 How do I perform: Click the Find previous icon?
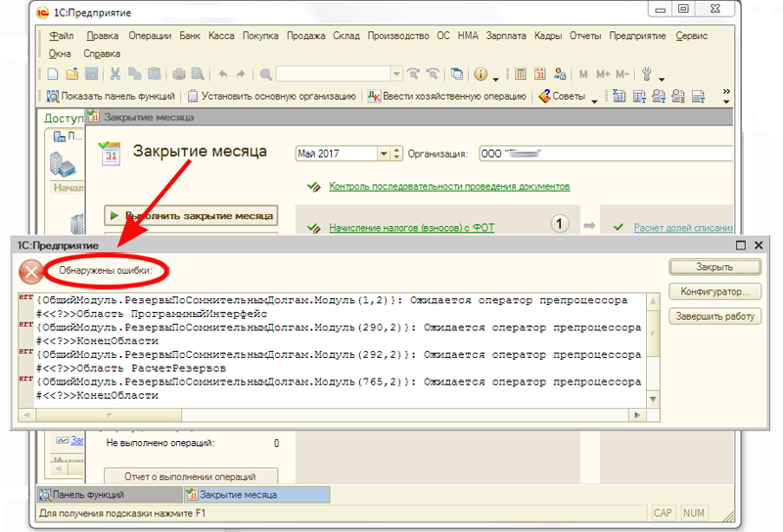click(433, 74)
